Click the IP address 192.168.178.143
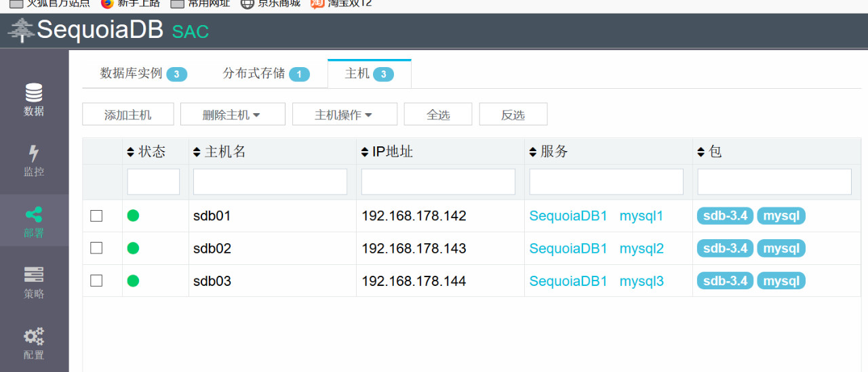The image size is (868, 372). 414,249
